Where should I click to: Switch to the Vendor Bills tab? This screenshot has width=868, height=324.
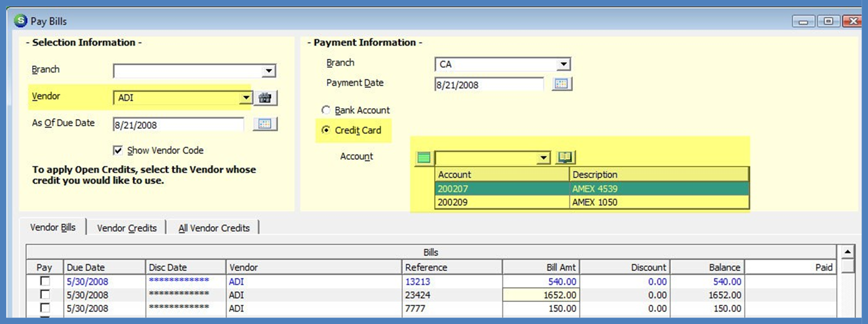(x=53, y=227)
